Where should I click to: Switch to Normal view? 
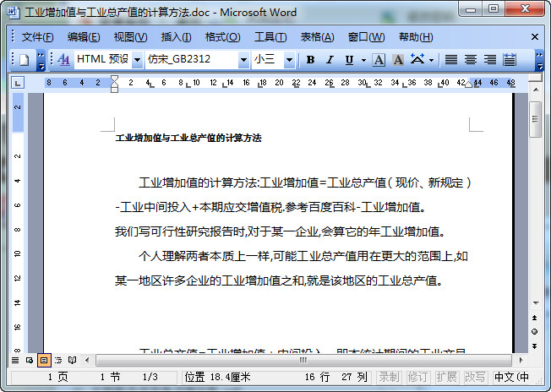15,360
